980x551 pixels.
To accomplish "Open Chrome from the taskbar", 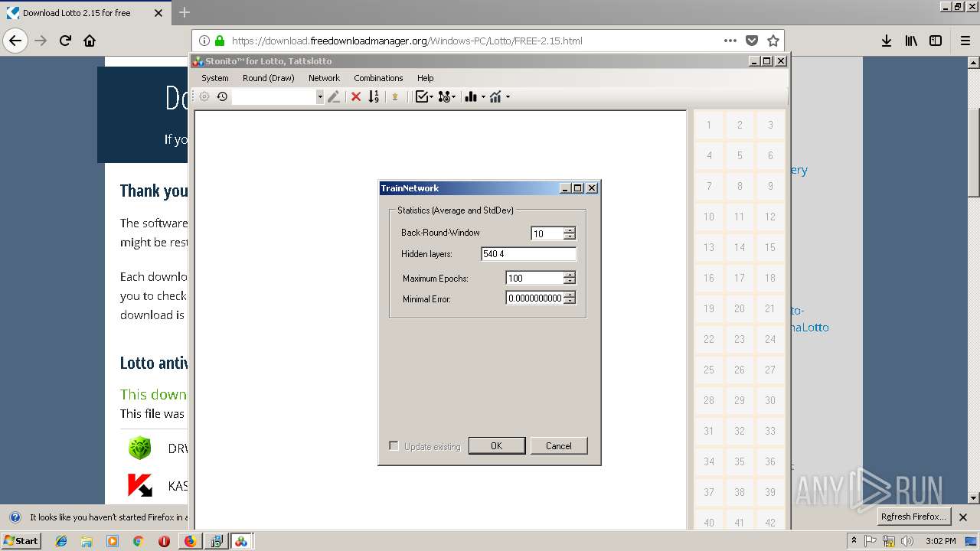I will (x=138, y=541).
